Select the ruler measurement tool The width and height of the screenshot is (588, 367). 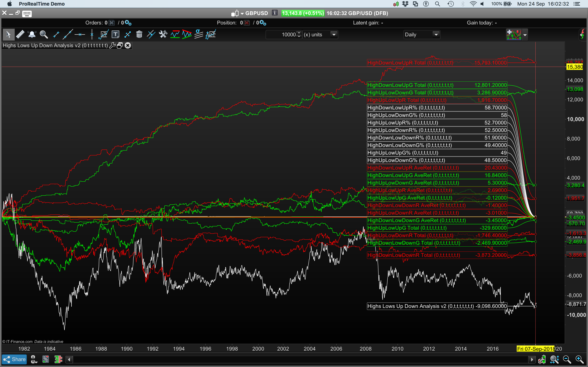tap(20, 34)
